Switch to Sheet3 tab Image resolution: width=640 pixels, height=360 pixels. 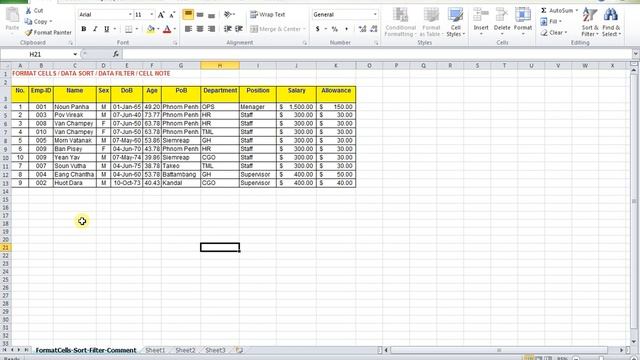coord(215,350)
